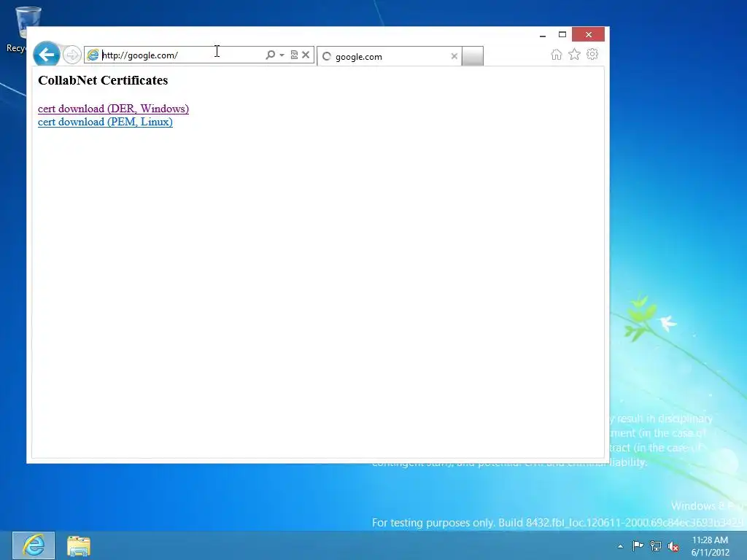Open cert download (DER, Windows) link
This screenshot has height=560, width=747.
coord(113,109)
